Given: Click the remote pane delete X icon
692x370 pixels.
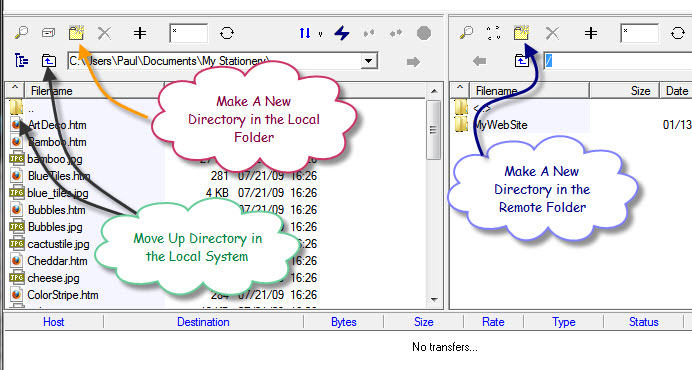Looking at the screenshot, I should click(552, 33).
